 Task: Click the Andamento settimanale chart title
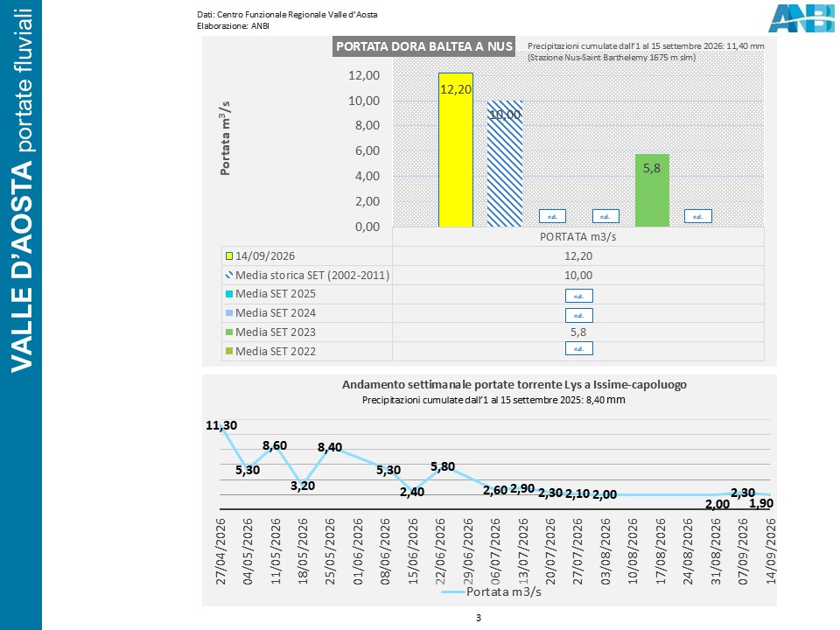coord(514,385)
